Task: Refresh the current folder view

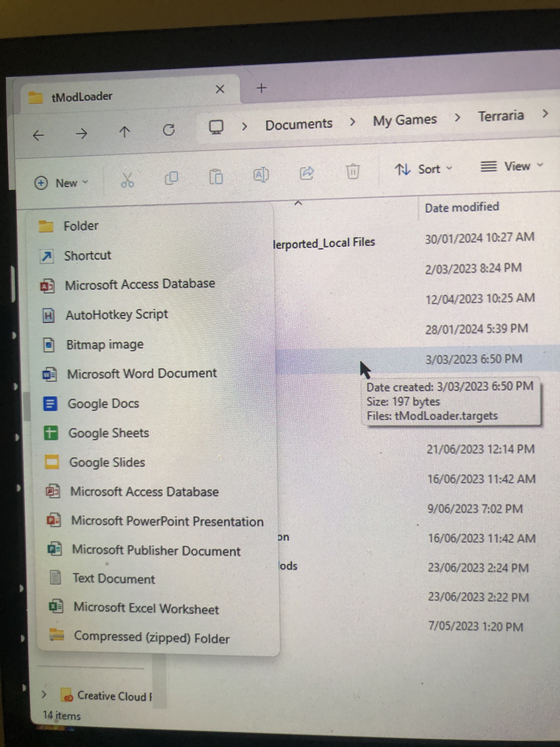Action: [169, 130]
